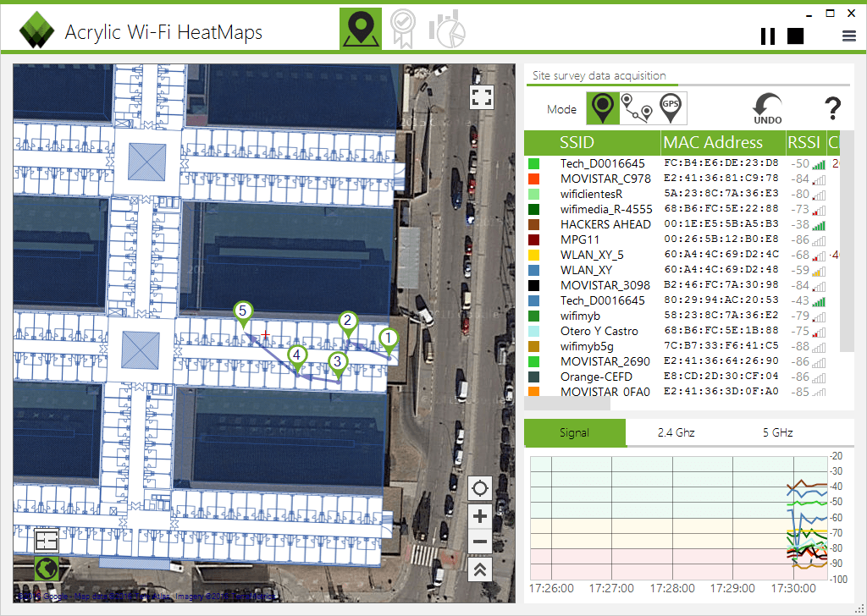Collapse map controls with double chevron

coord(480,569)
